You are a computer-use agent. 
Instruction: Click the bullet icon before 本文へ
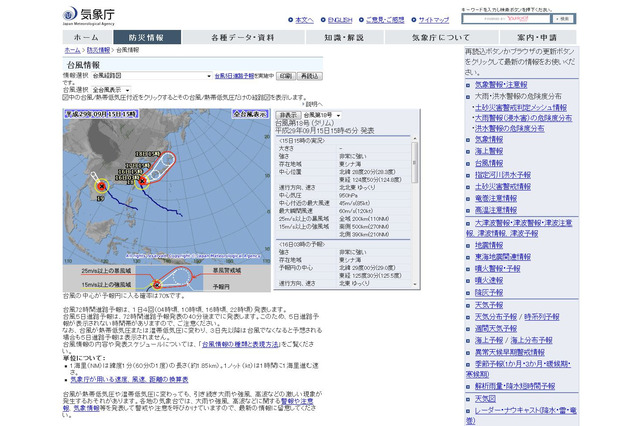tap(291, 20)
